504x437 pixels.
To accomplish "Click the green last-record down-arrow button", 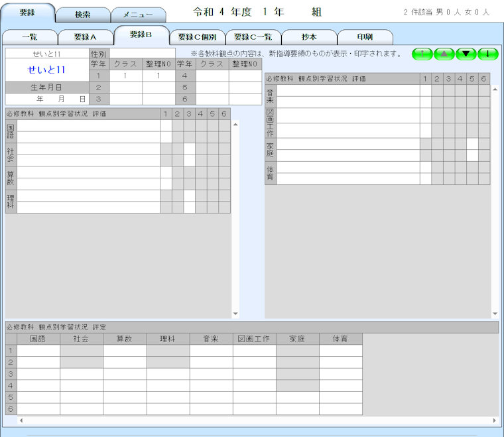I will tap(487, 54).
